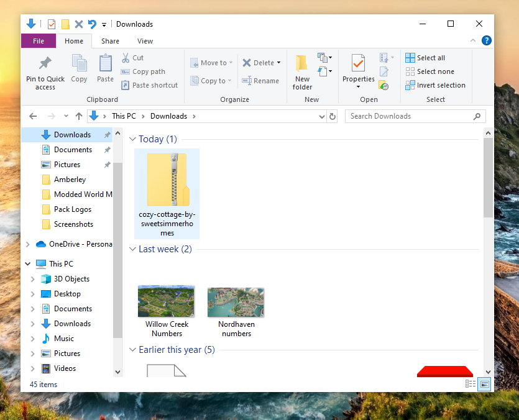The width and height of the screenshot is (519, 420).
Task: Click the Paste clipboard icon
Action: (105, 64)
